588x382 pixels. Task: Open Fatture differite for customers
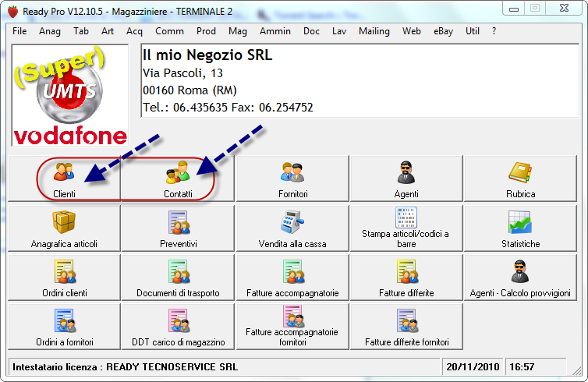click(x=406, y=277)
